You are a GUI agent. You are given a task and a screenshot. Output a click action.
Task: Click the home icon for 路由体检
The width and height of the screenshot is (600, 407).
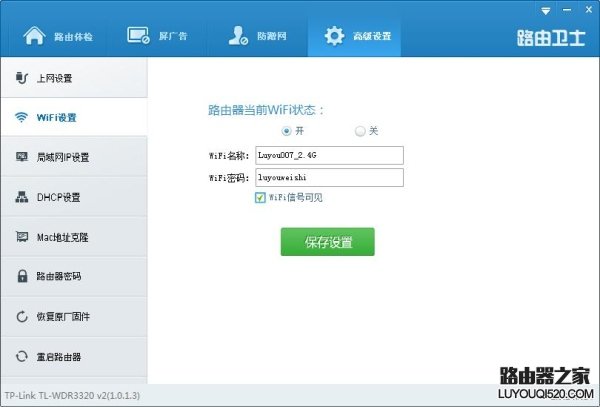[34, 36]
